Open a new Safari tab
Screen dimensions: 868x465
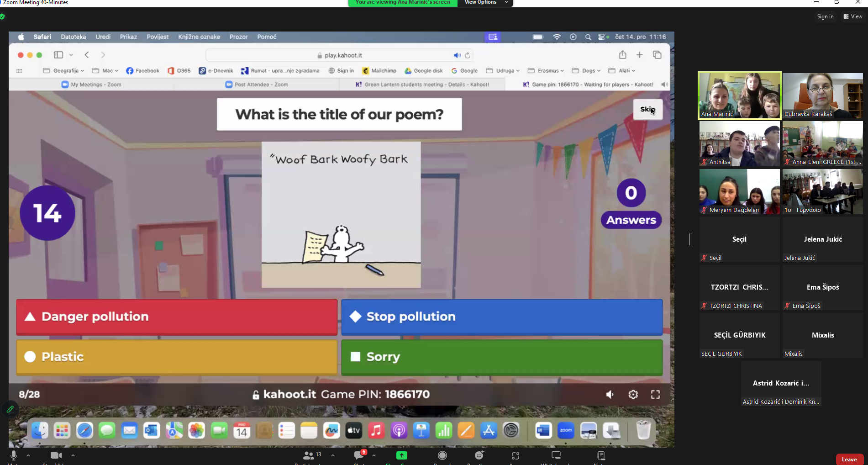click(640, 55)
